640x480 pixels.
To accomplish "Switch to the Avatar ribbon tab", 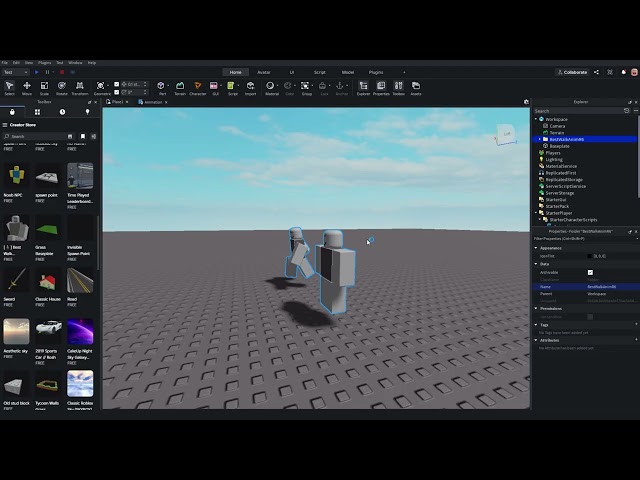I will [264, 72].
